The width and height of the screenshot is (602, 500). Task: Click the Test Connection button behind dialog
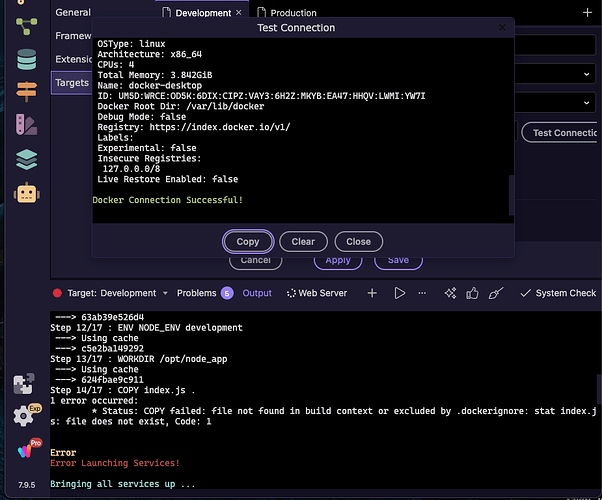pos(559,133)
